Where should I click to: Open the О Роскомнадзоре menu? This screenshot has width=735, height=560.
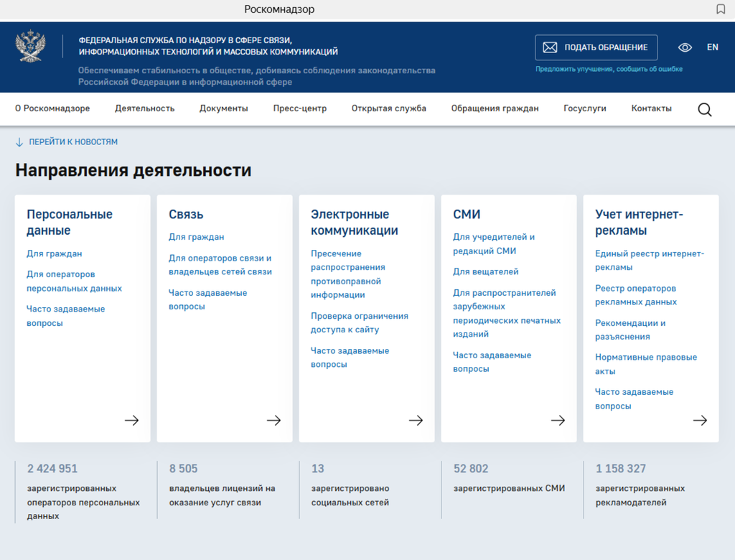[x=52, y=108]
